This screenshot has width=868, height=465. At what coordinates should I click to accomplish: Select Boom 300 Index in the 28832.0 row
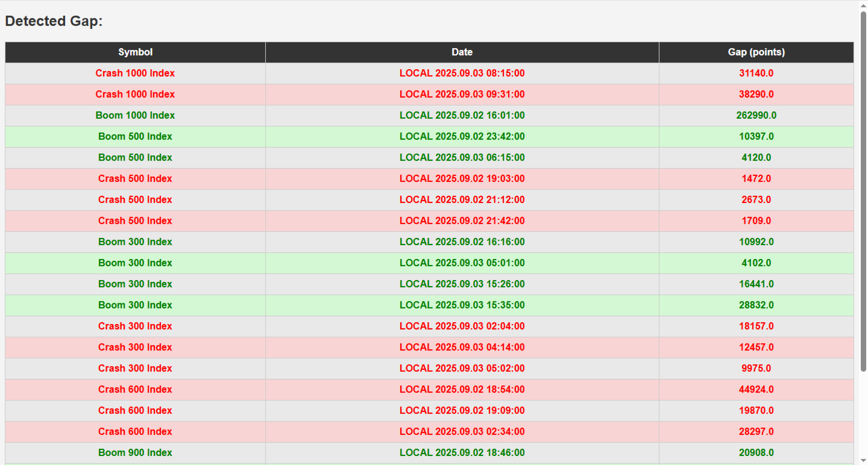pyautogui.click(x=135, y=305)
